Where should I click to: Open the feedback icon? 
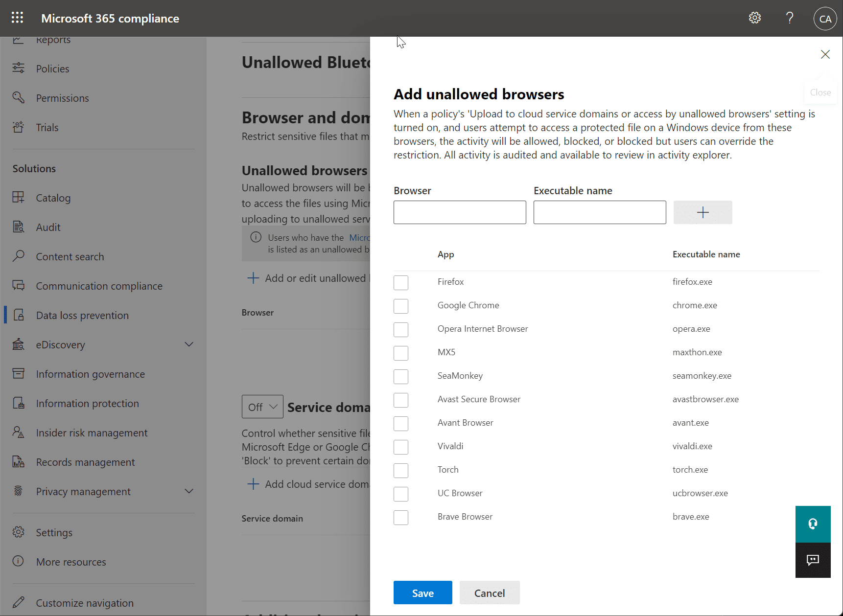[x=813, y=560]
